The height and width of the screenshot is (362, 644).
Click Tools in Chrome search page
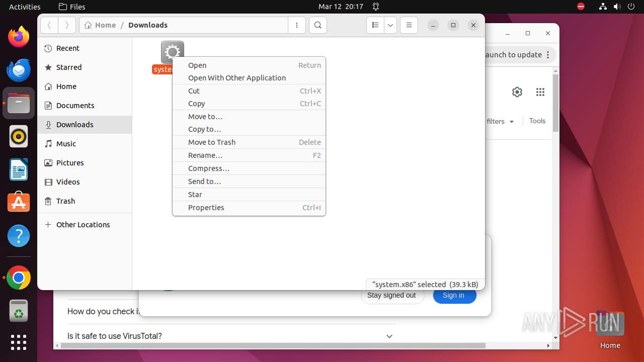[x=537, y=121]
